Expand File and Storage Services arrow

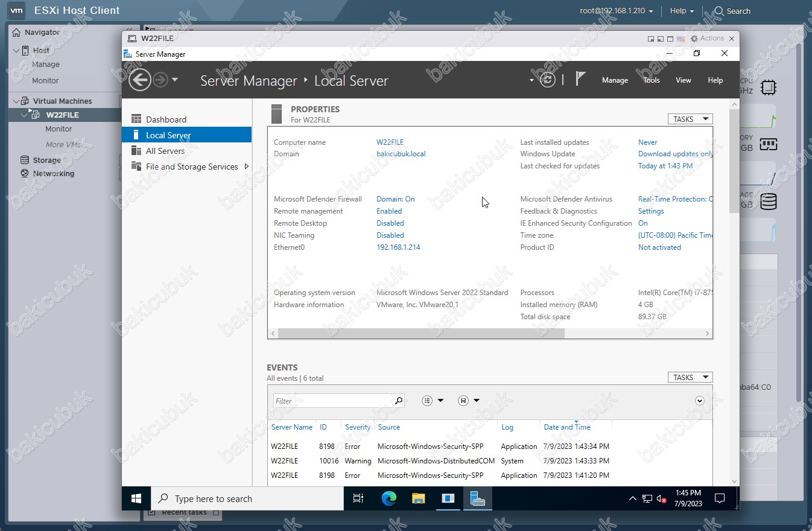pyautogui.click(x=246, y=167)
